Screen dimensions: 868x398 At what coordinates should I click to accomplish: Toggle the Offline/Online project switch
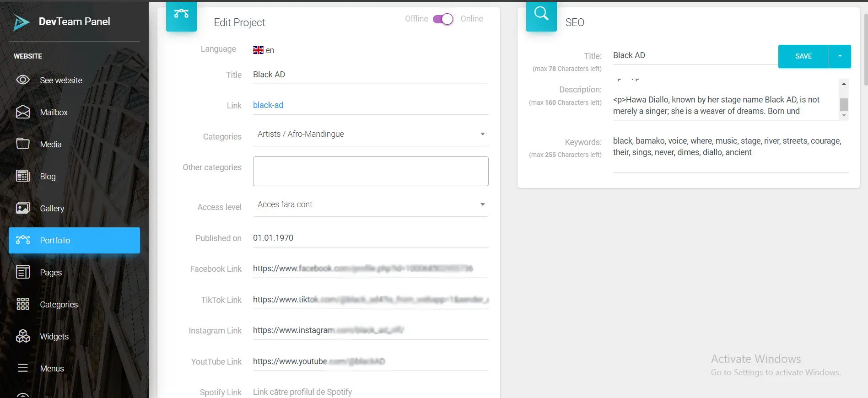(x=443, y=19)
